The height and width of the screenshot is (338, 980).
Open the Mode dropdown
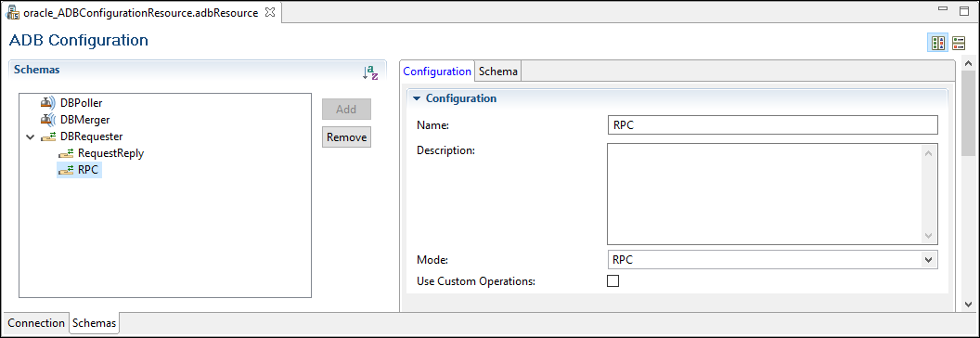point(772,260)
